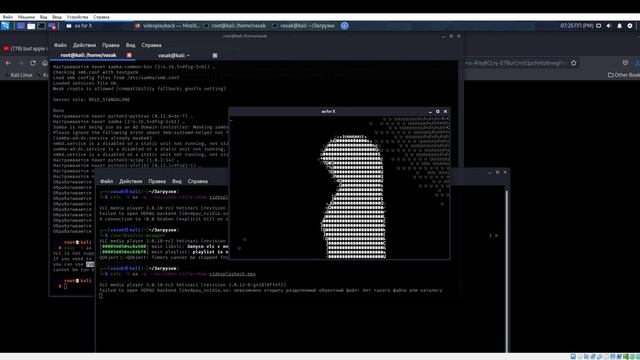Open Вид menu in vasak terminal window
This screenshot has width=640, height=360.
pyautogui.click(x=177, y=181)
